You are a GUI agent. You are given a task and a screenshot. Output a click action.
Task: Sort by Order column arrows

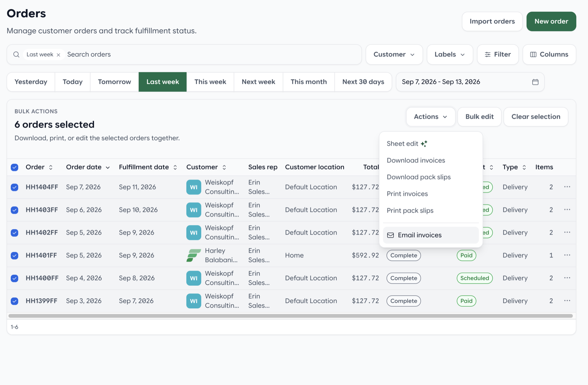pyautogui.click(x=51, y=167)
